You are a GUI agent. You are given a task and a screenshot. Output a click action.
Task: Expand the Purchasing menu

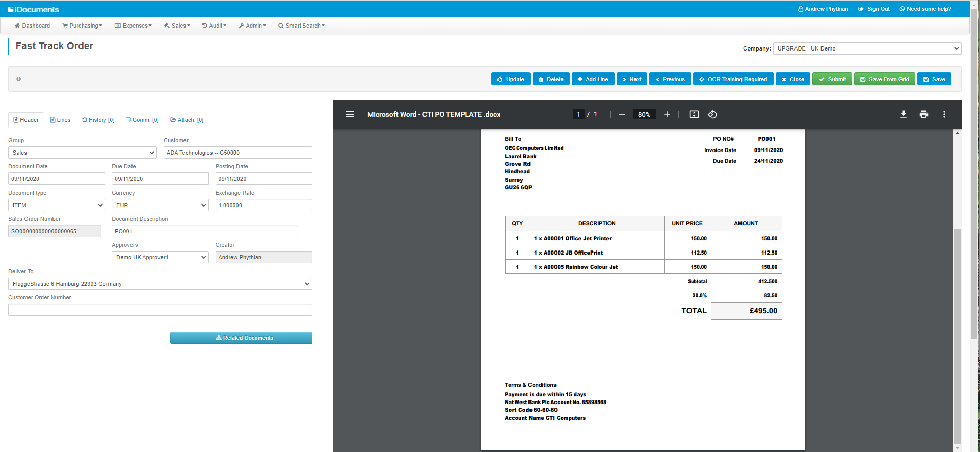pyautogui.click(x=82, y=26)
